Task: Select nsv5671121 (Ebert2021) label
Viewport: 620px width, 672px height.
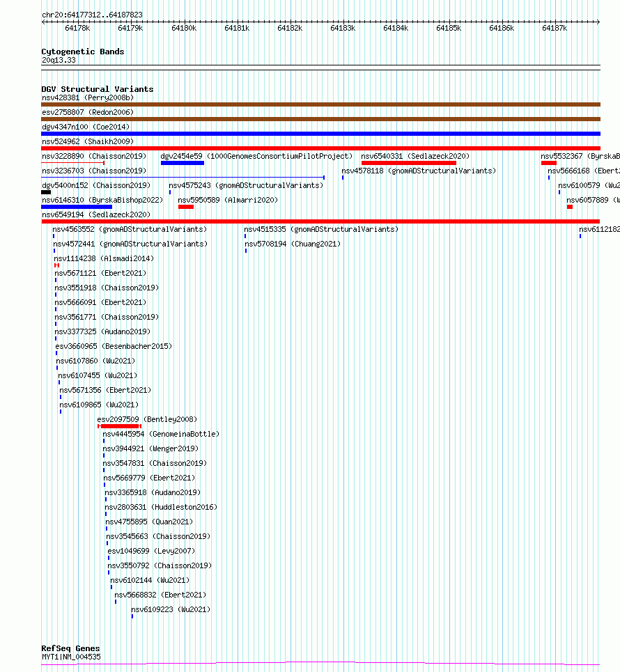Action: click(x=100, y=273)
